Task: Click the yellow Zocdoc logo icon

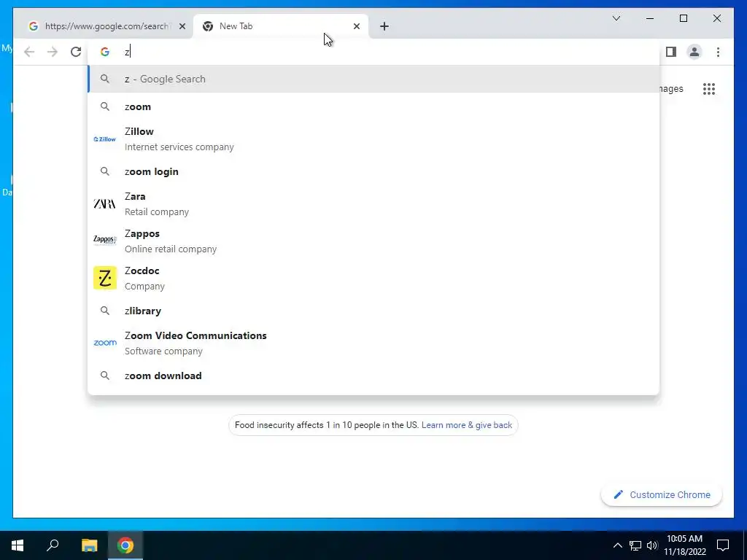Action: coord(105,278)
